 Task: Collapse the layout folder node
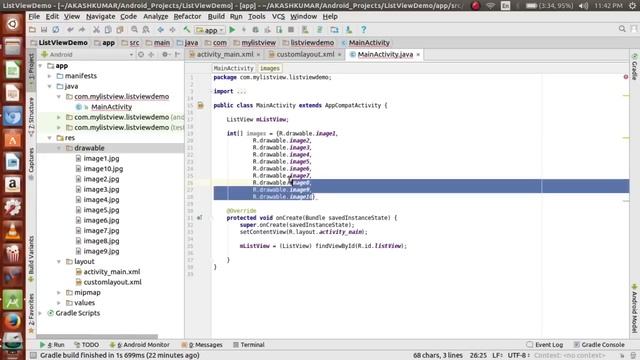(x=59, y=262)
